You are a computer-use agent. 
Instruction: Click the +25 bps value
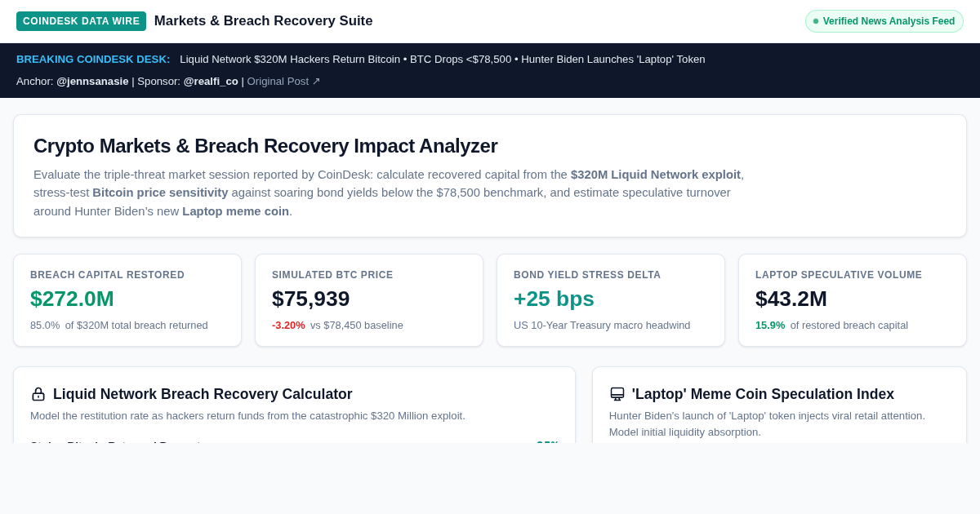[x=554, y=299]
